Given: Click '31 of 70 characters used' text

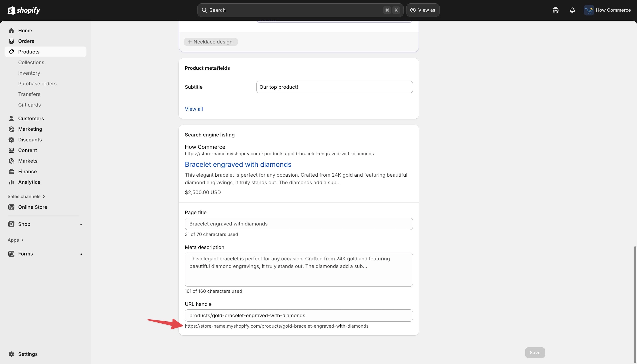Looking at the screenshot, I should [211, 234].
